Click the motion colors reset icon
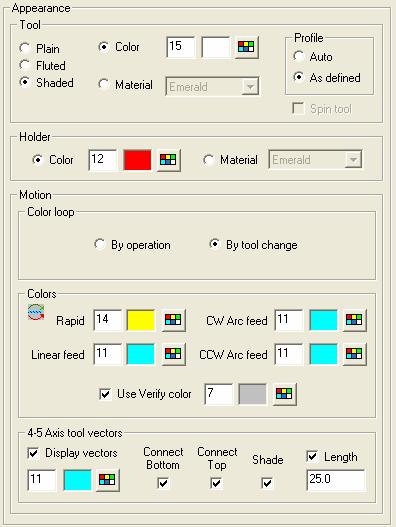Image resolution: width=396 pixels, height=527 pixels. click(36, 312)
